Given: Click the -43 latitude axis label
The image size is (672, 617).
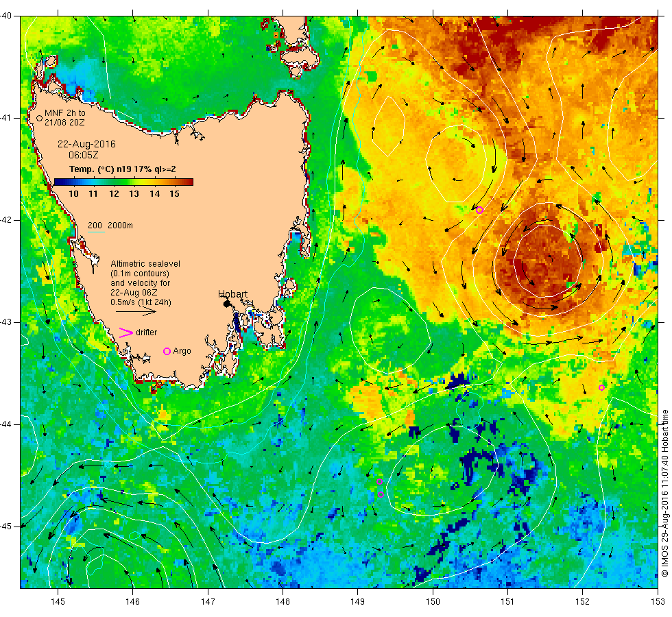Looking at the screenshot, I should 6,322.
